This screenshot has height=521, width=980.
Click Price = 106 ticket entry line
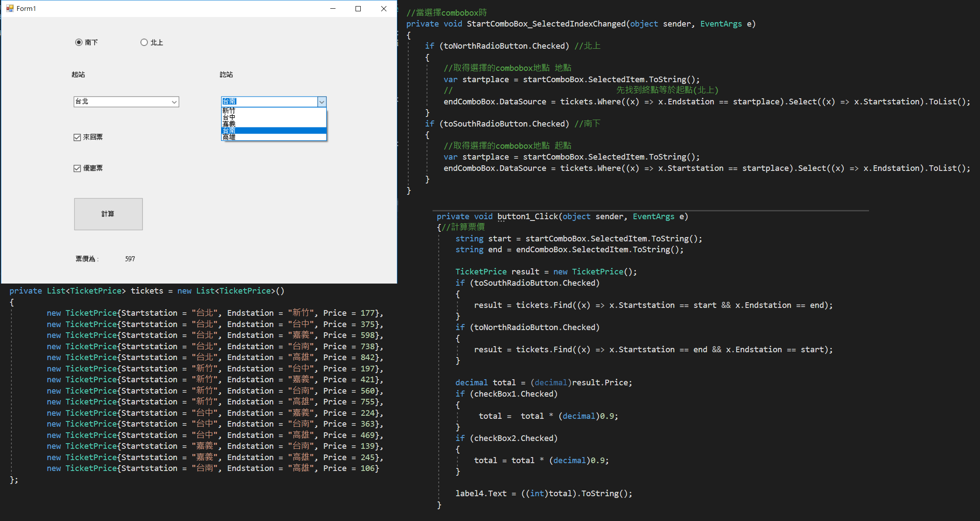coord(213,468)
